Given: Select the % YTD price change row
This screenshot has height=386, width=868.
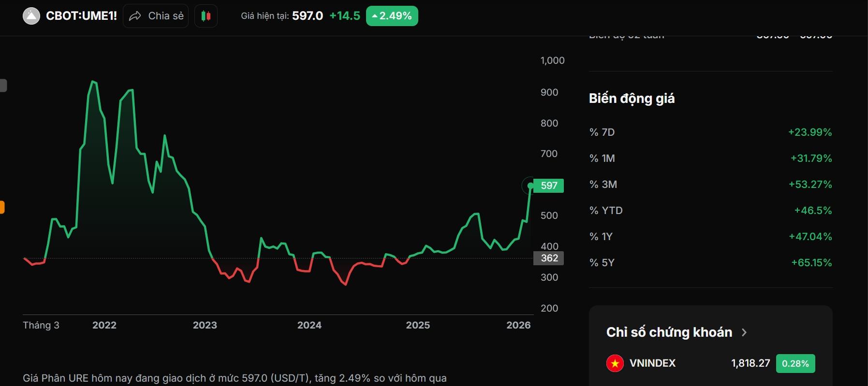Looking at the screenshot, I should coord(710,211).
